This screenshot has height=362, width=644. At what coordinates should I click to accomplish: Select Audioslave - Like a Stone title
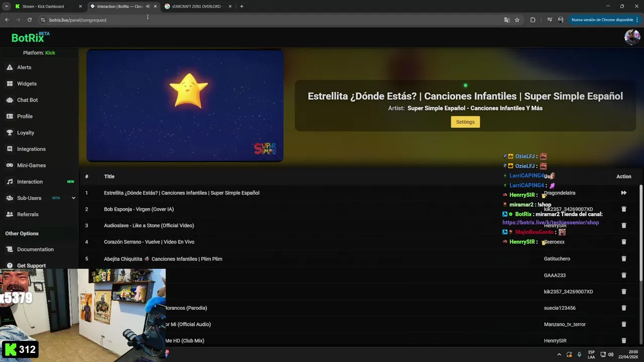149,226
